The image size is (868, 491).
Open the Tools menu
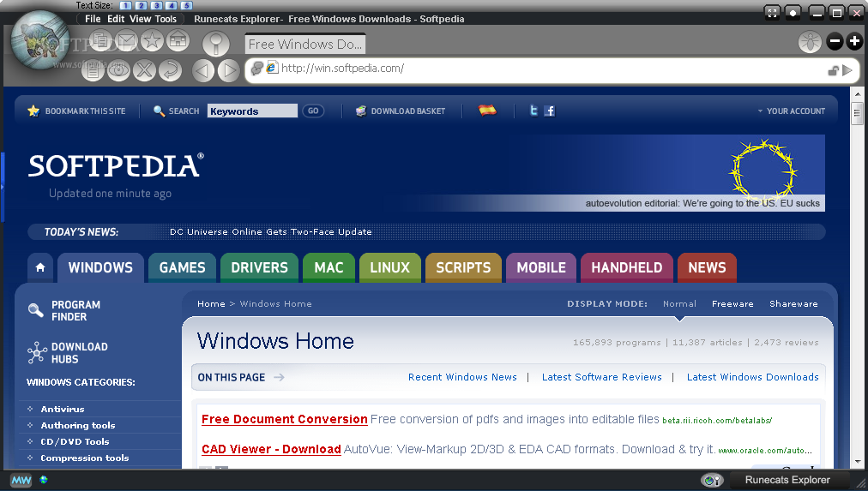[x=166, y=19]
